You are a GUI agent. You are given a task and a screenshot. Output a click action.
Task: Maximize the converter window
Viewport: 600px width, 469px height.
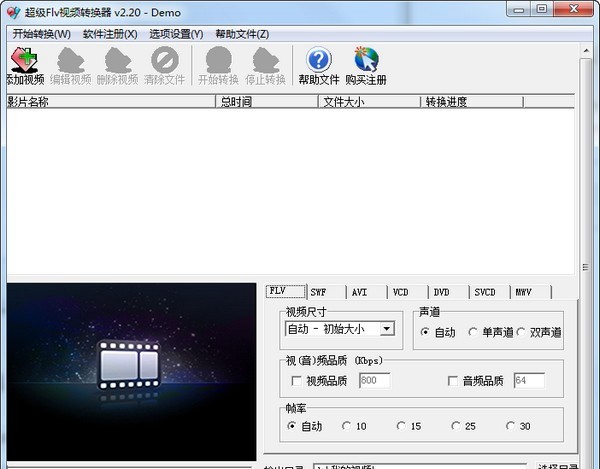point(541,9)
